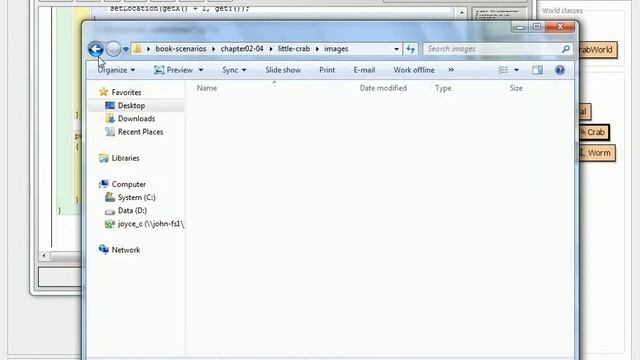This screenshot has width=640, height=360.
Task: Click the search magnifier icon
Action: [x=566, y=49]
